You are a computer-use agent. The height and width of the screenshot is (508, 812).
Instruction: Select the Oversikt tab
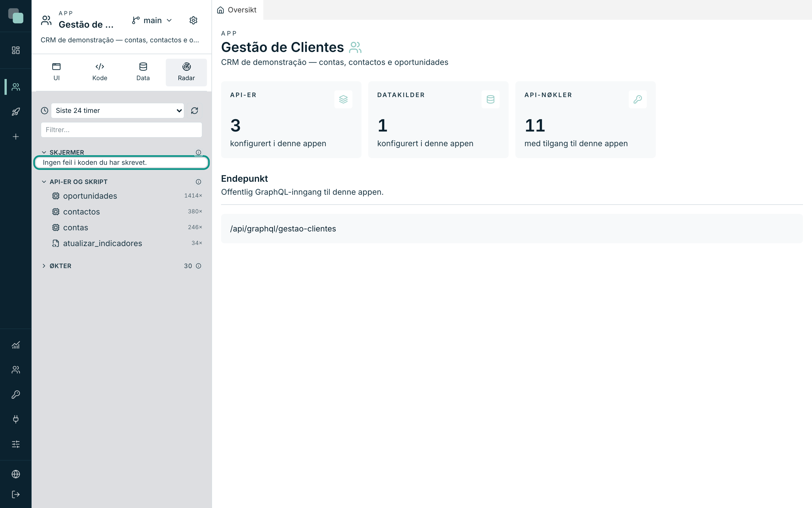pyautogui.click(x=237, y=10)
